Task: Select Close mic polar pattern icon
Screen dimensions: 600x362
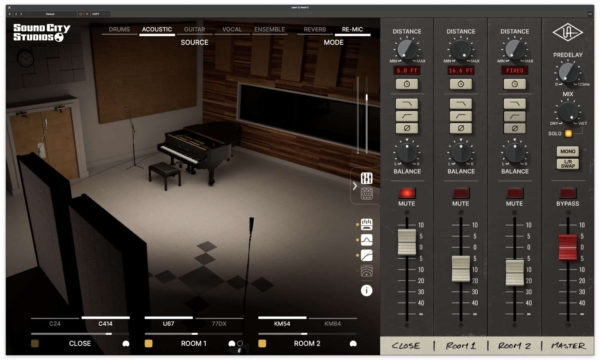Action: click(126, 344)
